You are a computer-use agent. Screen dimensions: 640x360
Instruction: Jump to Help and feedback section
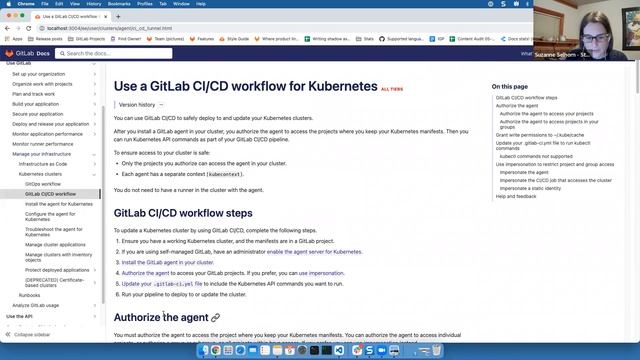pyautogui.click(x=516, y=196)
